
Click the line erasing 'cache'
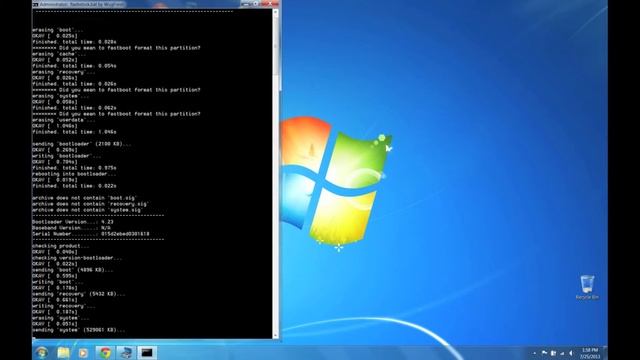(x=59, y=54)
